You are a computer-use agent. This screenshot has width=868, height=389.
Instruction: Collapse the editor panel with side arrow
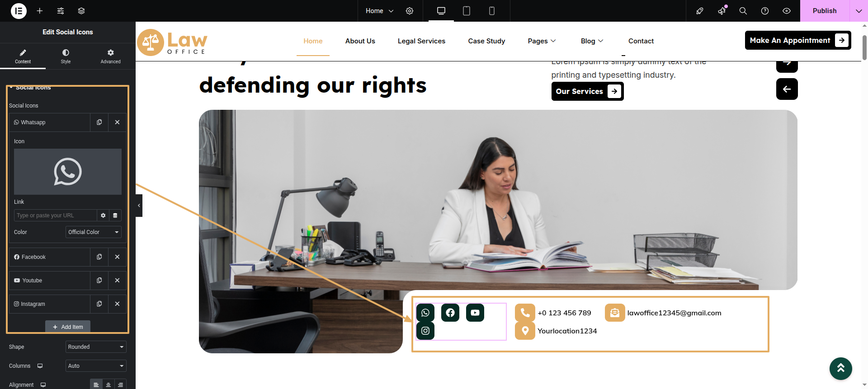point(139,206)
